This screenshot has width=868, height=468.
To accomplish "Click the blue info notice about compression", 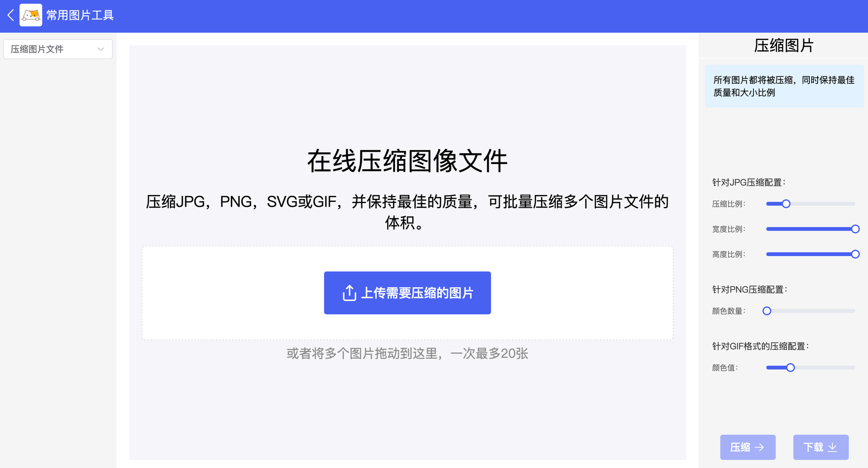I will [x=784, y=86].
